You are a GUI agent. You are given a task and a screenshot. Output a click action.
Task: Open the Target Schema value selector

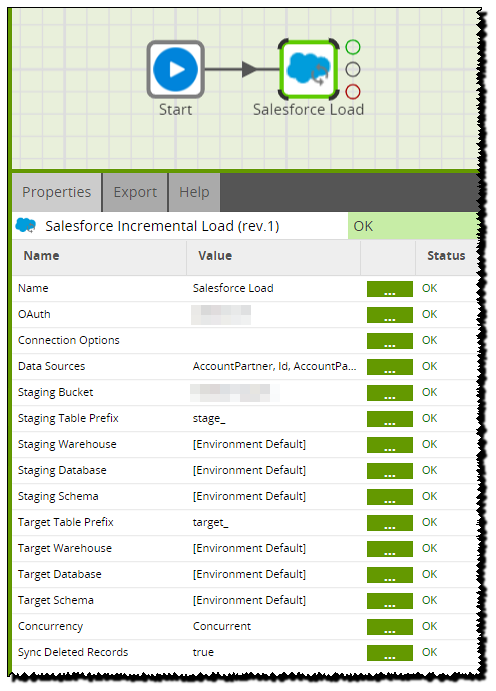390,601
